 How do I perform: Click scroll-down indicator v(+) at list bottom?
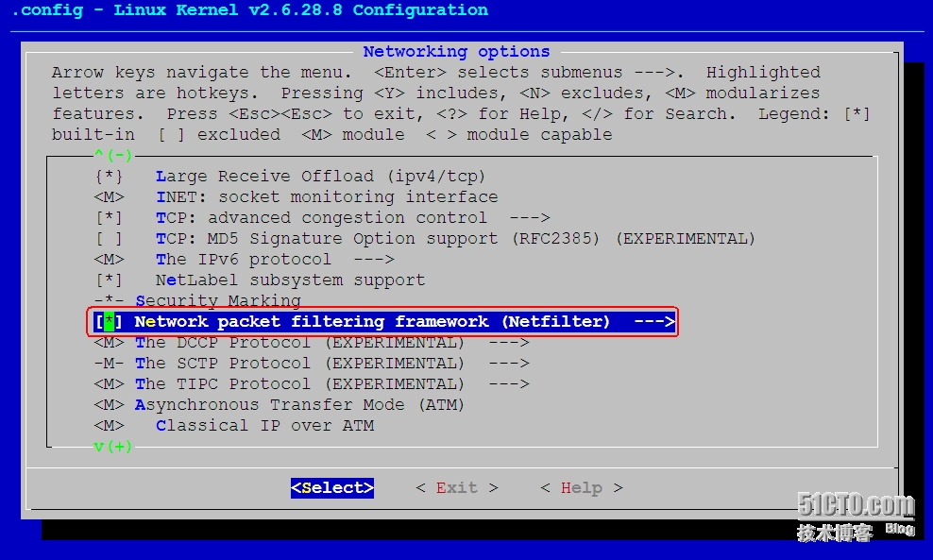[113, 447]
